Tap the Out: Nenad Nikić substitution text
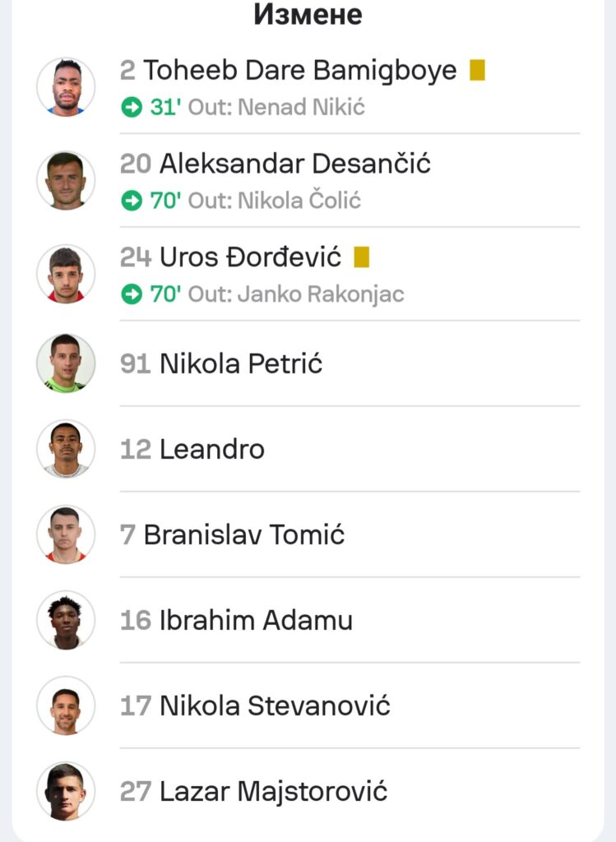 pos(276,108)
